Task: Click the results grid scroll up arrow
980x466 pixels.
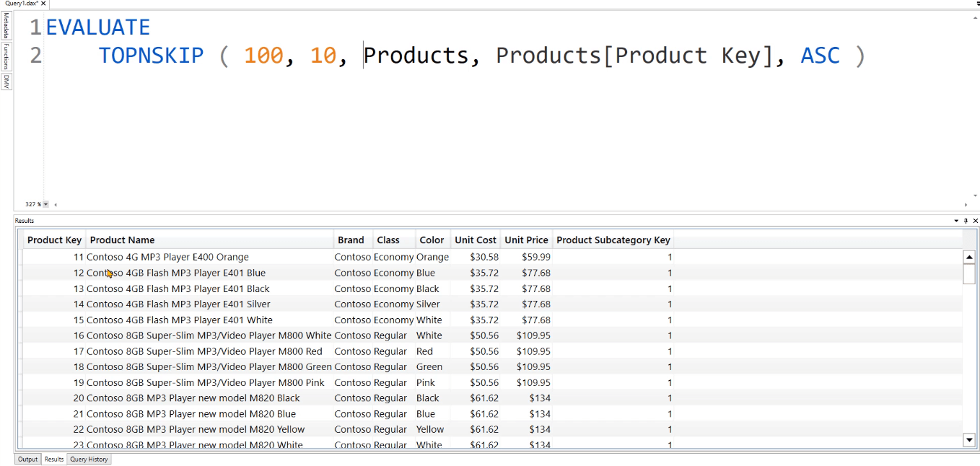Action: point(969,257)
